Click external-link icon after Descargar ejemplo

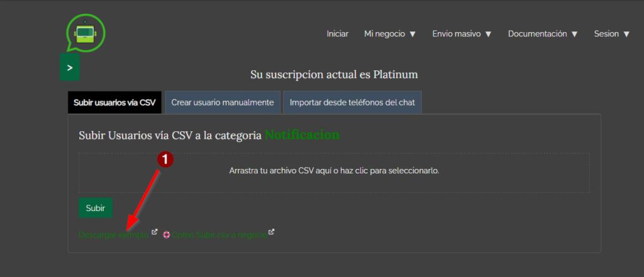coord(155,232)
